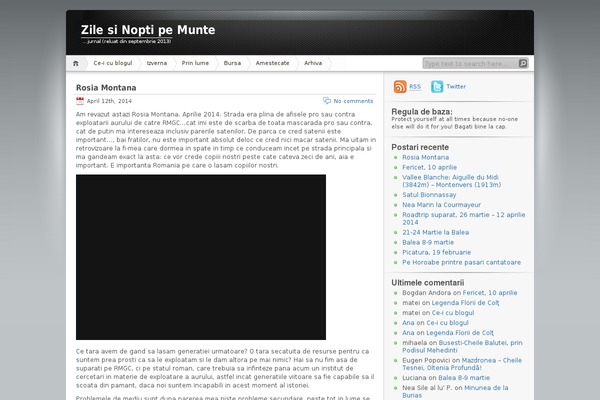The width and height of the screenshot is (600, 400).
Task: Click the blog subtitle about septembrie 2013
Action: tap(127, 41)
